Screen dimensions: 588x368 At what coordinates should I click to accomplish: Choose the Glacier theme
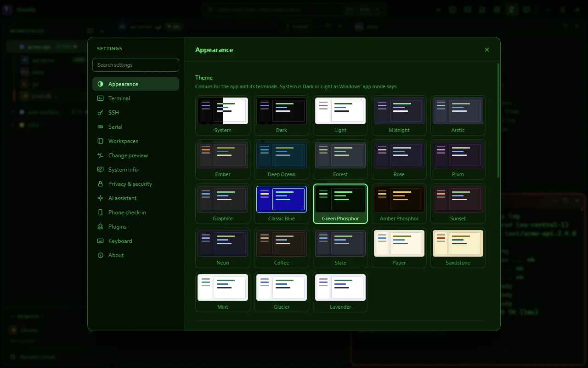[x=282, y=292]
